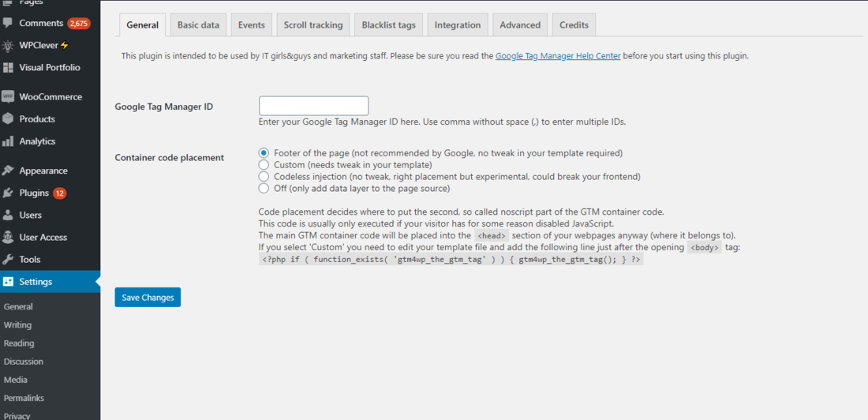Click the Analytics bar chart icon
This screenshot has height=420, width=868.
(8, 141)
